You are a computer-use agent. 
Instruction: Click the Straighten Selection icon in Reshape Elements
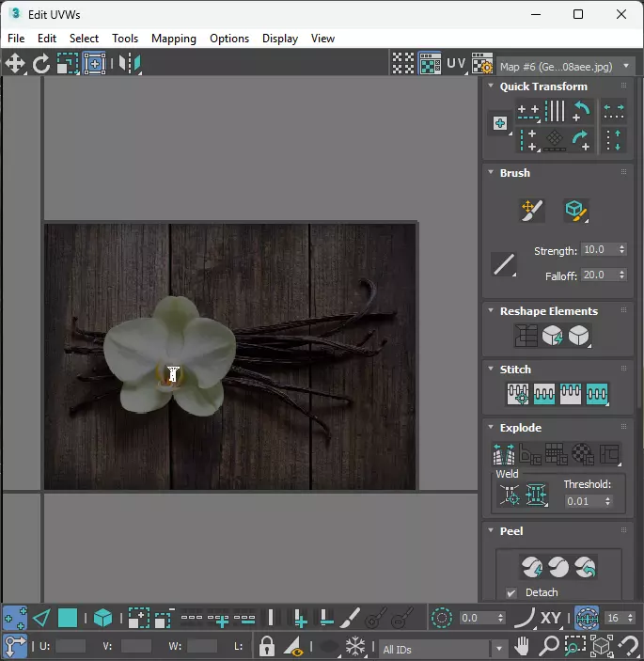click(526, 336)
